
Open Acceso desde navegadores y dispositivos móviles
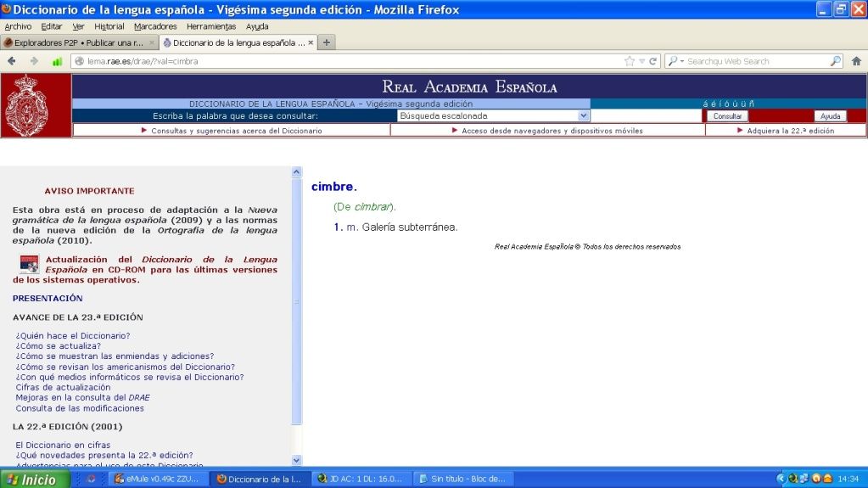(x=552, y=131)
